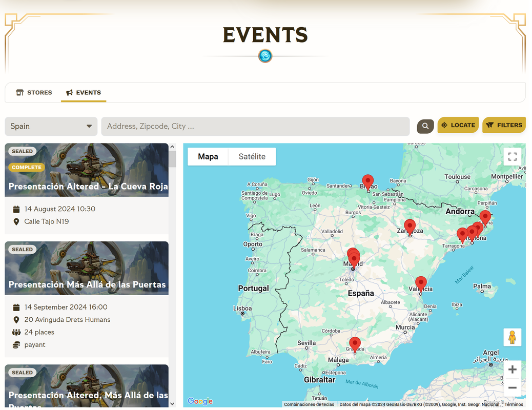532x410 pixels.
Task: Click the Girona map pin
Action: [x=485, y=217]
